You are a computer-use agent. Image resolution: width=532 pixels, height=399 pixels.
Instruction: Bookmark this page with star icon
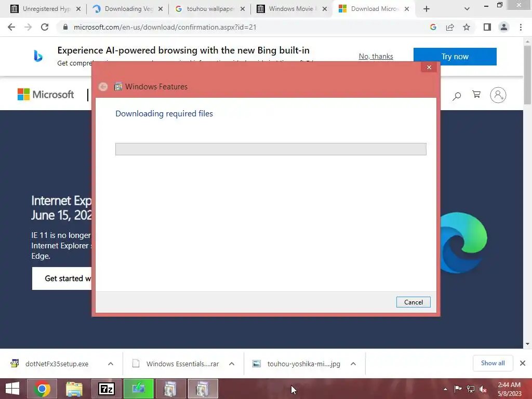point(467,27)
